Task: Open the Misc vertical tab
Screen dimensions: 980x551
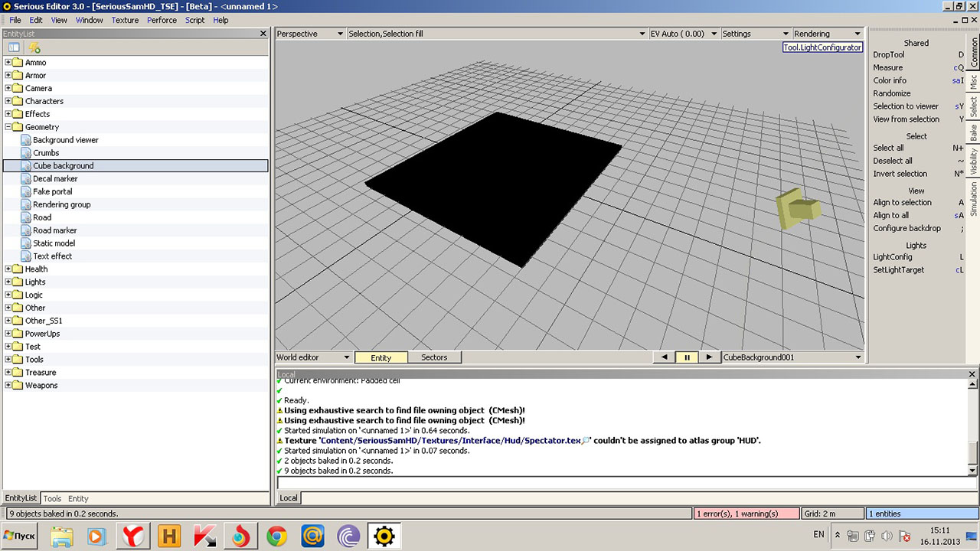Action: pyautogui.click(x=974, y=82)
